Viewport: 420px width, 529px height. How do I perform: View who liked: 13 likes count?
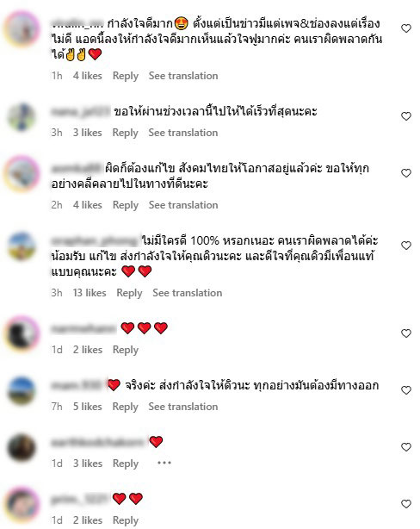90,293
